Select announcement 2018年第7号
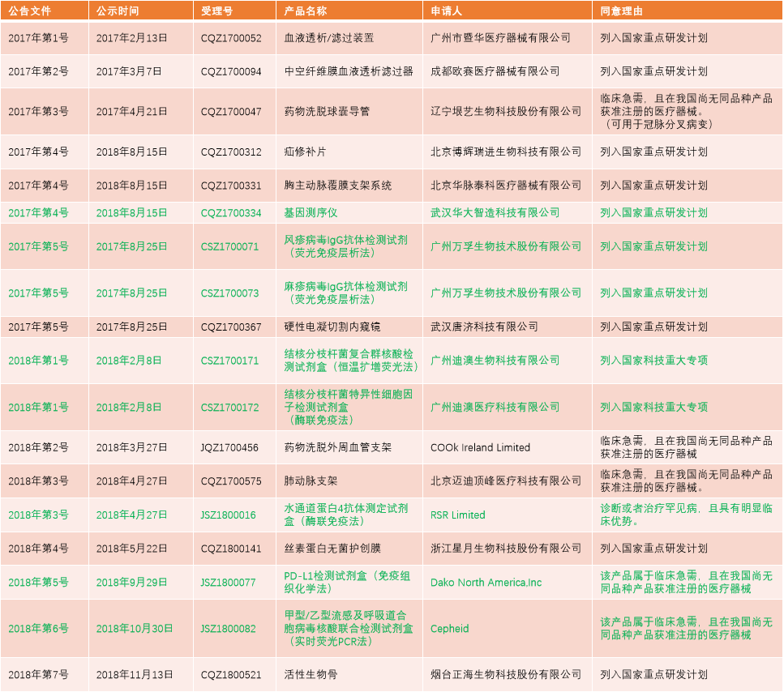The image size is (784, 692). (38, 674)
